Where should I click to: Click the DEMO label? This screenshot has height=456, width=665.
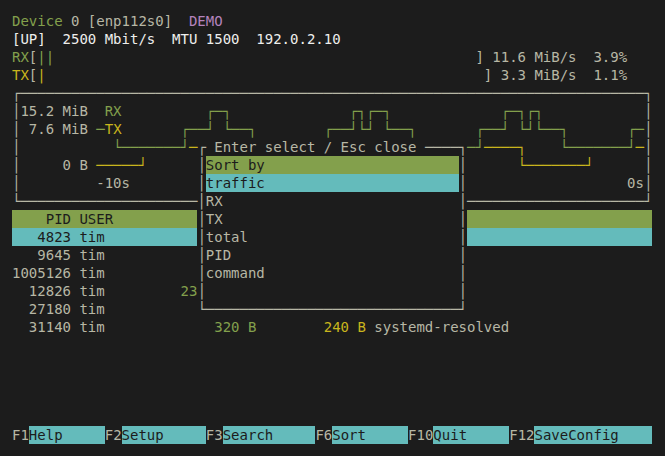point(206,21)
